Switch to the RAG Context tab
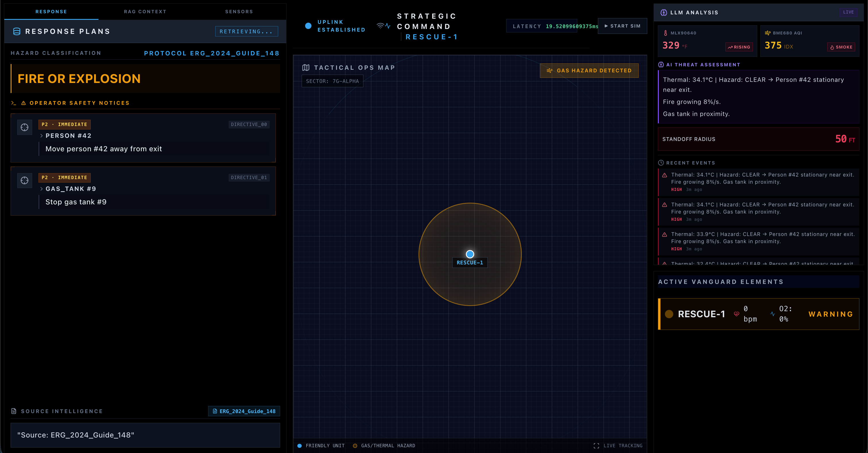The height and width of the screenshot is (453, 868). [145, 11]
